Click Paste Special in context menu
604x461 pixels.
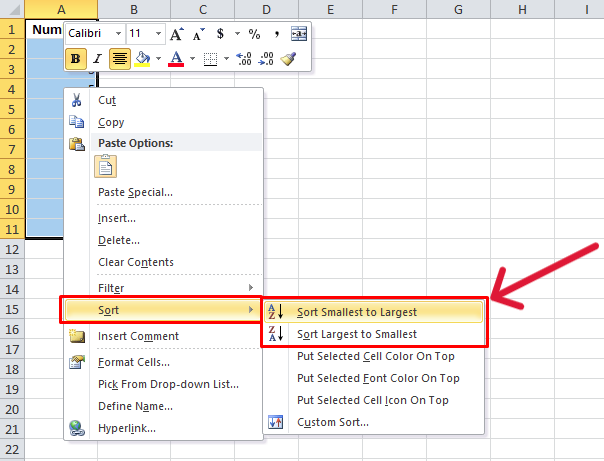point(135,192)
